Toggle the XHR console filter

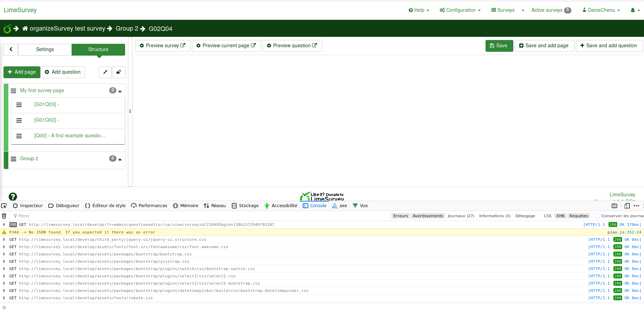coord(560,216)
